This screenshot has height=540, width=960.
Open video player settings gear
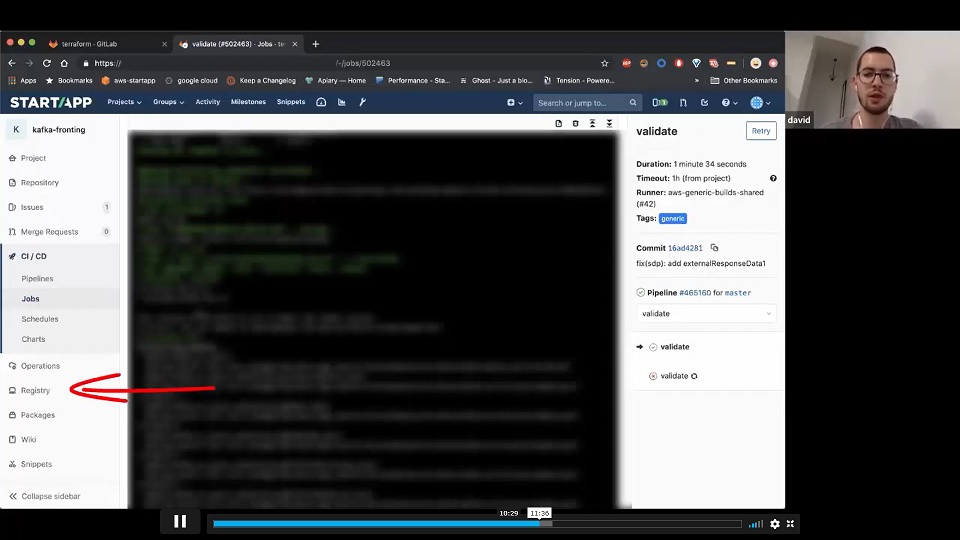tap(774, 523)
